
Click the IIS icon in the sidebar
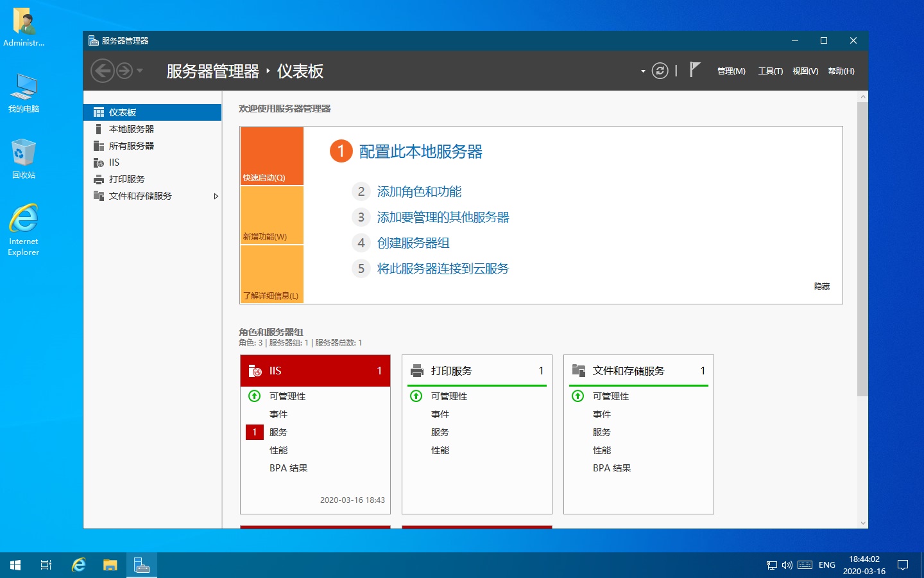[x=99, y=162]
